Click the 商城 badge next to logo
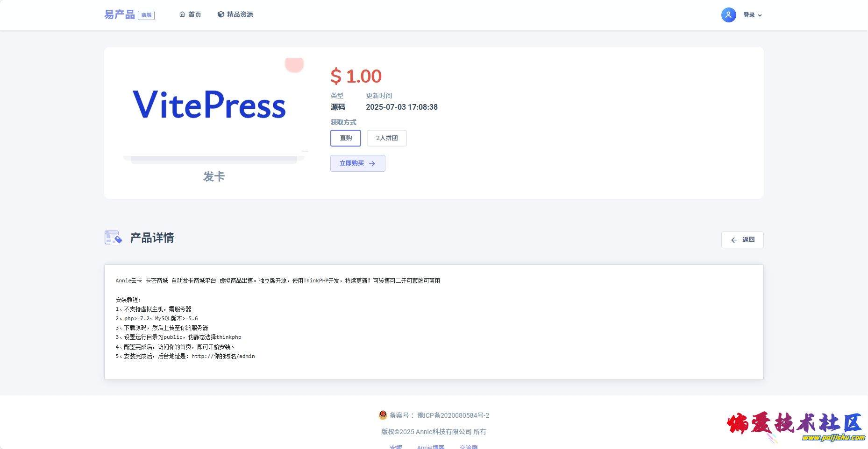Screen dimensions: 868x449 (146, 15)
